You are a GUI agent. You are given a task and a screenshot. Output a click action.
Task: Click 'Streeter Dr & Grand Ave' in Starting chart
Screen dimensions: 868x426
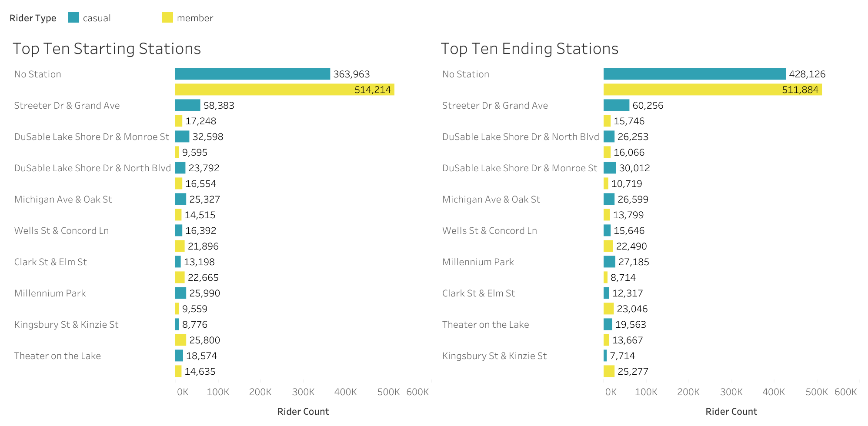pyautogui.click(x=67, y=106)
